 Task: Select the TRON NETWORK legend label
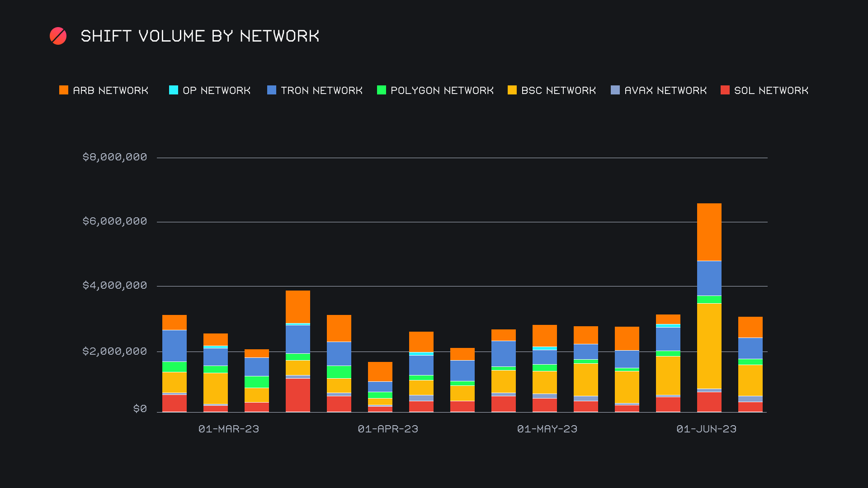click(321, 90)
